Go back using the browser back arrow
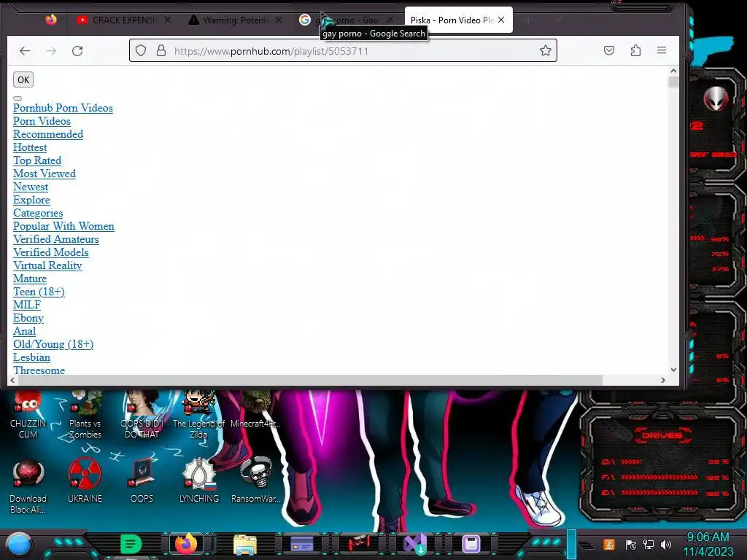 25,50
